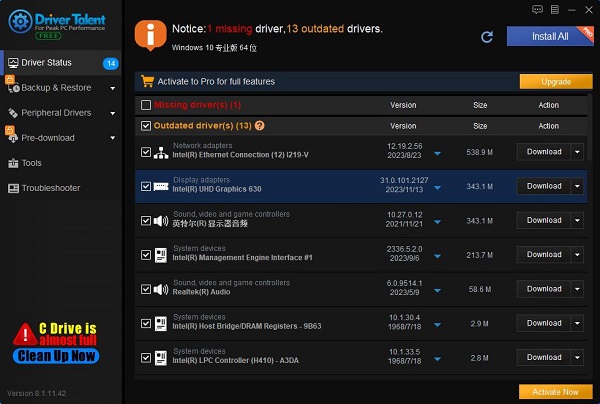Uncheck Intel Ethernet Connection I219-V
The image size is (600, 404).
146,152
